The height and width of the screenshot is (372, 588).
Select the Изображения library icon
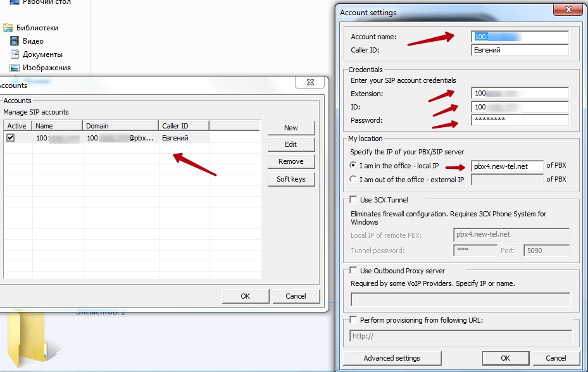(15, 68)
